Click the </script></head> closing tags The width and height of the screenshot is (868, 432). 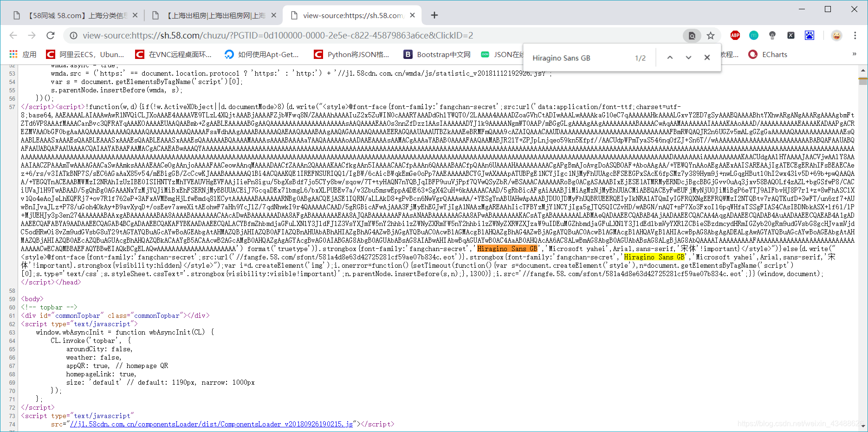[x=51, y=282]
